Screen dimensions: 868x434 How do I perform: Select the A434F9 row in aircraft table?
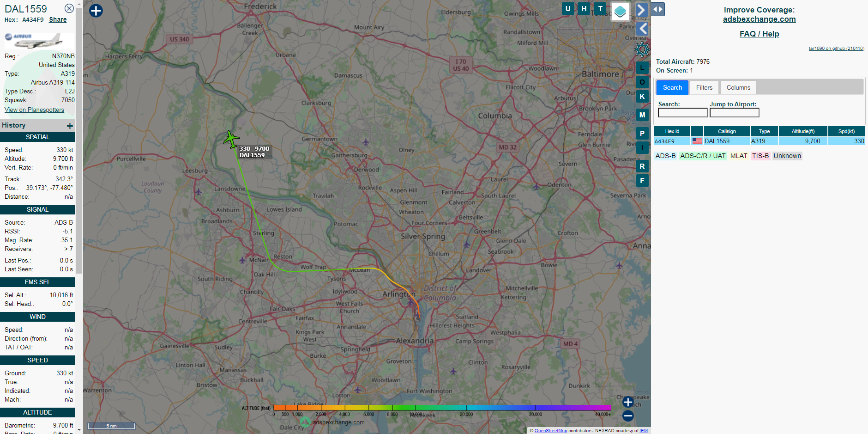[x=759, y=141]
